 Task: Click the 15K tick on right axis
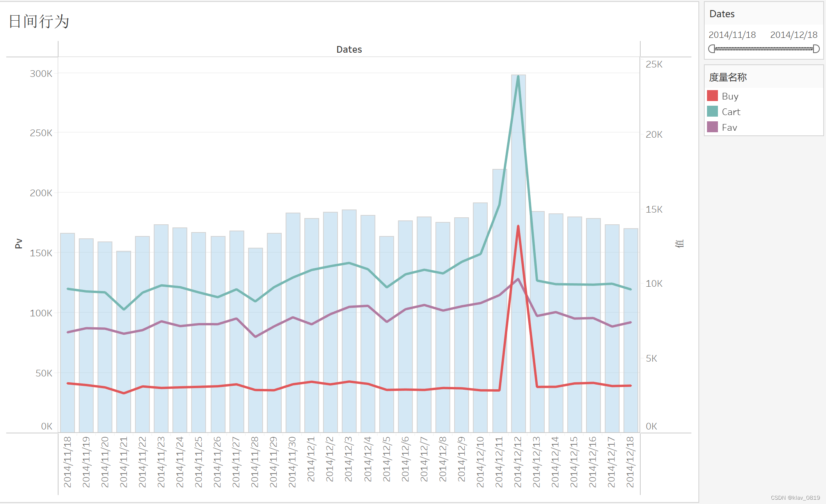pyautogui.click(x=654, y=209)
